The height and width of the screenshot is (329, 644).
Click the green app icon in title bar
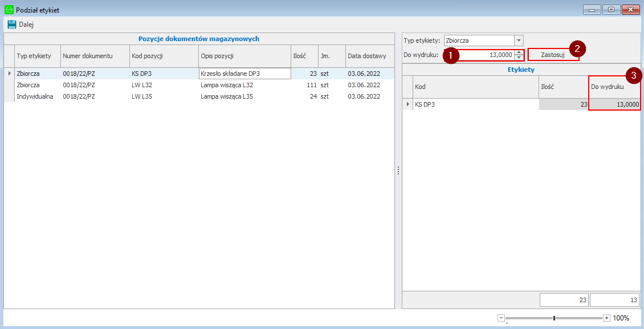coord(9,10)
